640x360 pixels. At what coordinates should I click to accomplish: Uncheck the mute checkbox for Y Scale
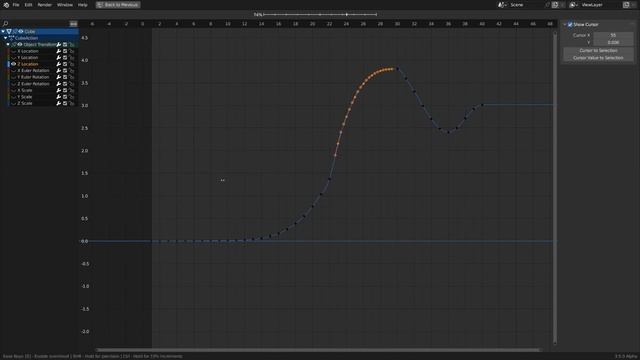coord(65,97)
